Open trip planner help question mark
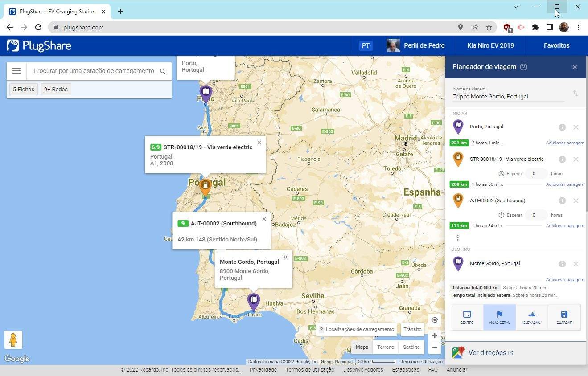 [524, 67]
